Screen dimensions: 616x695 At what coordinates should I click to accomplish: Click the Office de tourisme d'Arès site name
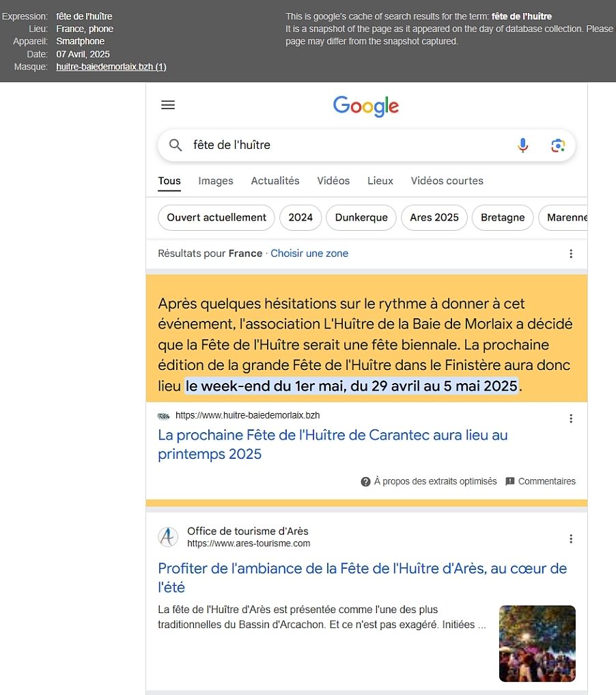tap(247, 531)
